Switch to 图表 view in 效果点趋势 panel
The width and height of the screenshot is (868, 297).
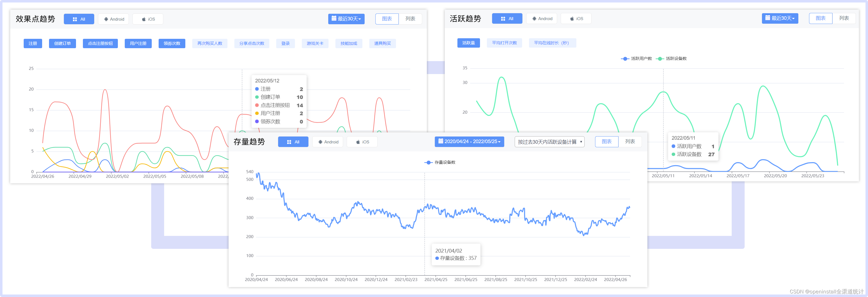click(x=387, y=19)
